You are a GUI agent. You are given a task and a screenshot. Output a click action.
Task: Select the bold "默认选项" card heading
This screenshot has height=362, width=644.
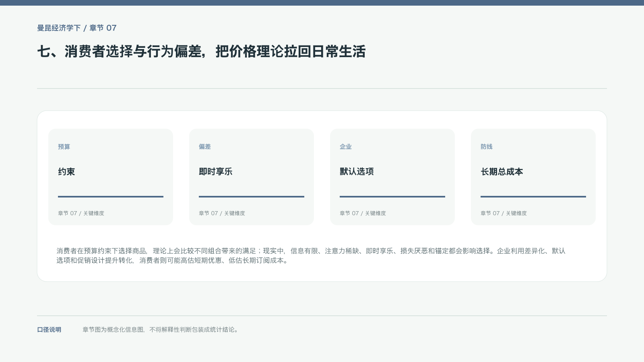357,172
